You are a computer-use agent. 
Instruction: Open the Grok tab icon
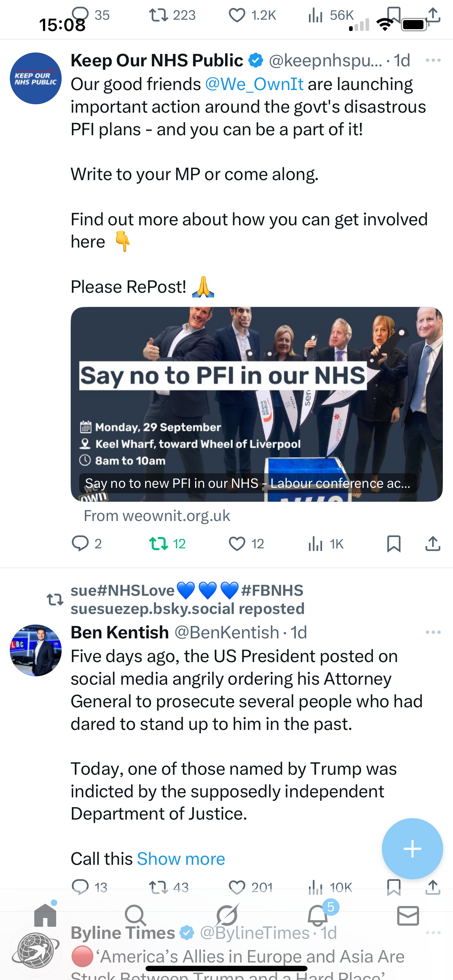click(227, 915)
